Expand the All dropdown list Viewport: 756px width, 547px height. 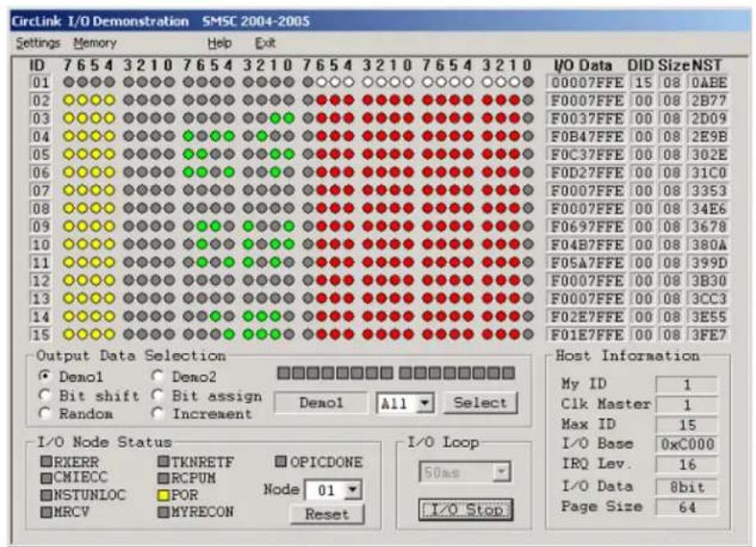coord(424,403)
